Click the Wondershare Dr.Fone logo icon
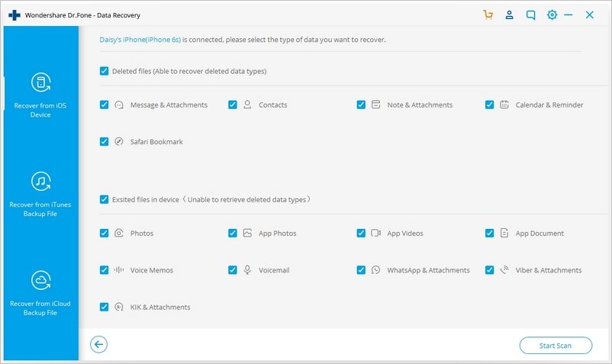Viewport: 612px width, 364px height. [13, 14]
